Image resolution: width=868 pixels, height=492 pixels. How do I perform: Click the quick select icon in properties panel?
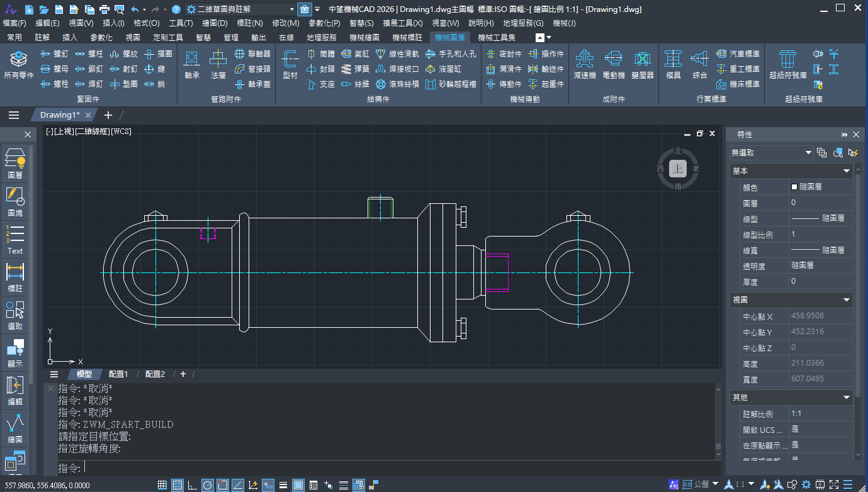click(853, 152)
